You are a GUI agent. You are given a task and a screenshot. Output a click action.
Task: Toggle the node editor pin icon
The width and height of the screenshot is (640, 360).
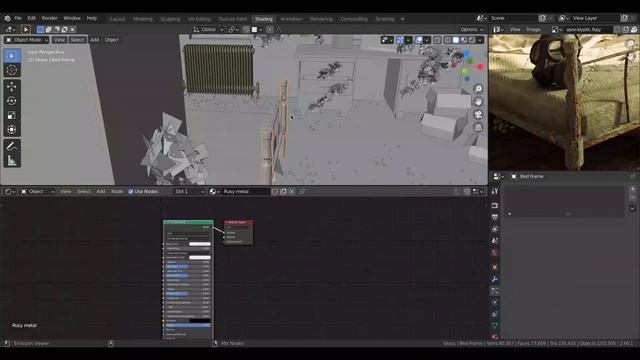pyautogui.click(x=302, y=191)
